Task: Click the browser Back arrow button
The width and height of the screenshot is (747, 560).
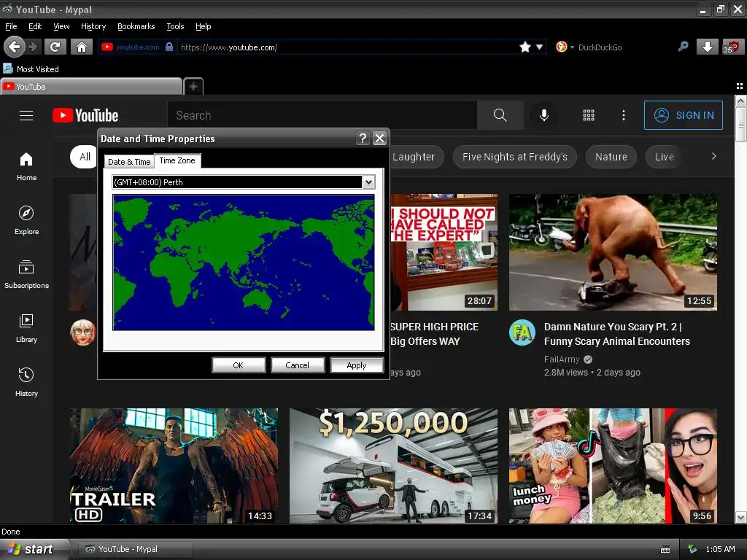Action: (15, 47)
